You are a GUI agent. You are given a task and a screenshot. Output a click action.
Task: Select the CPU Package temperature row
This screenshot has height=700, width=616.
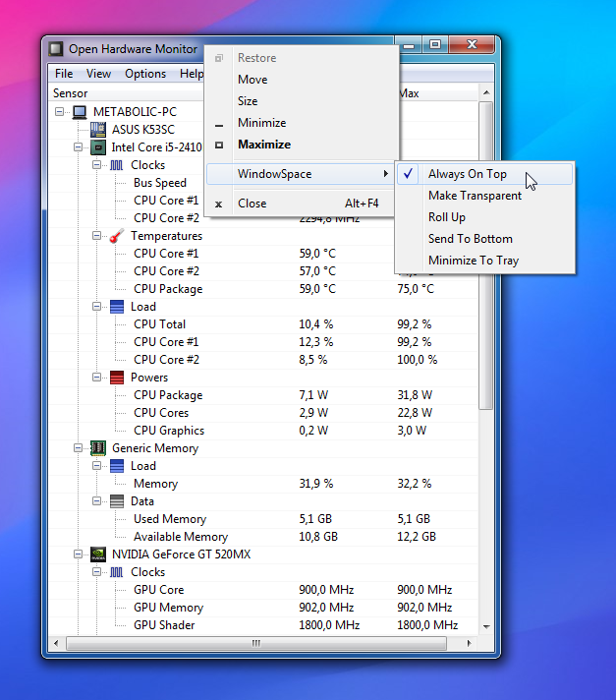(x=168, y=289)
